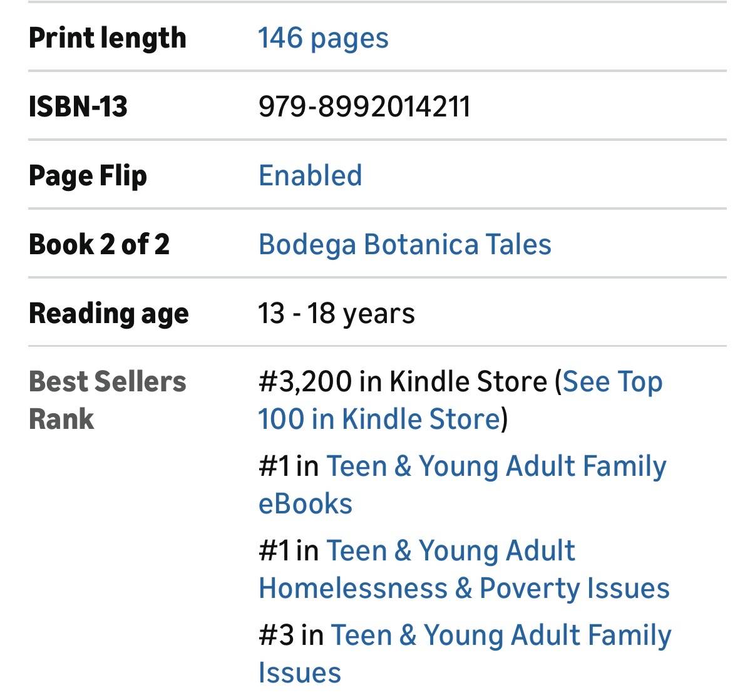Click the 13 - 18 years value
Viewport: 755px width, 700px height.
tap(336, 313)
